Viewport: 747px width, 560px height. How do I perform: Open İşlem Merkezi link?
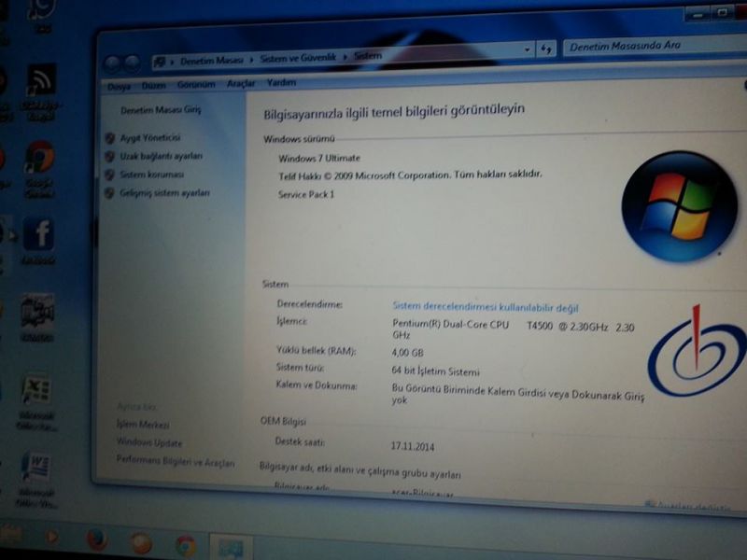(143, 424)
